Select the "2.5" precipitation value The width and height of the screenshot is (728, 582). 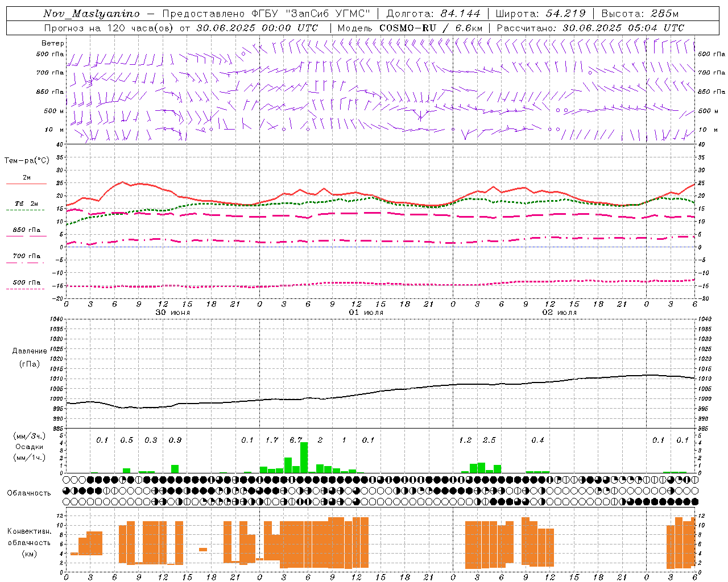pos(489,440)
